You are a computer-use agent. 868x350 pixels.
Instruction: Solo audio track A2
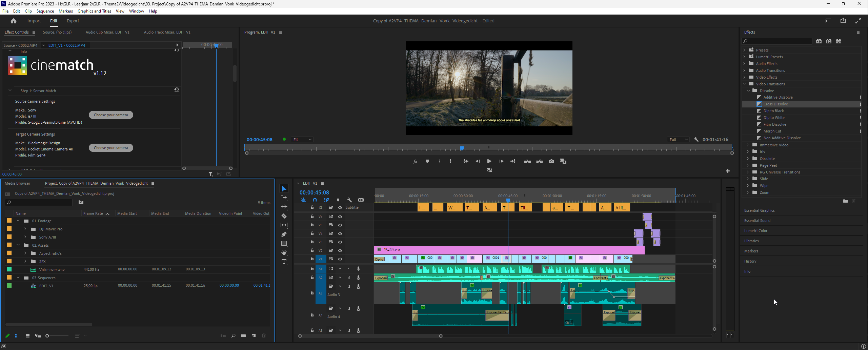[349, 277]
